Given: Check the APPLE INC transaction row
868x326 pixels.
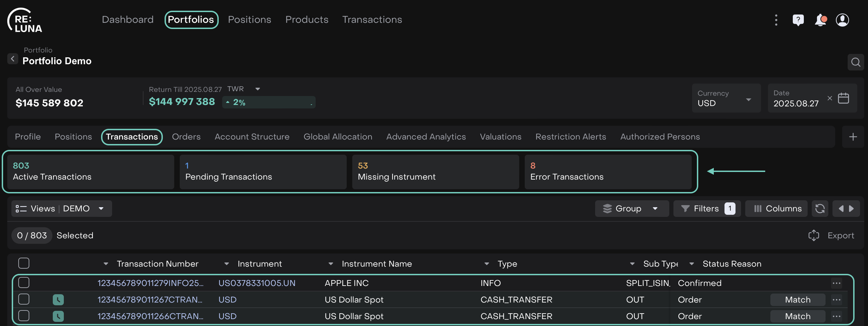Looking at the screenshot, I should tap(24, 283).
